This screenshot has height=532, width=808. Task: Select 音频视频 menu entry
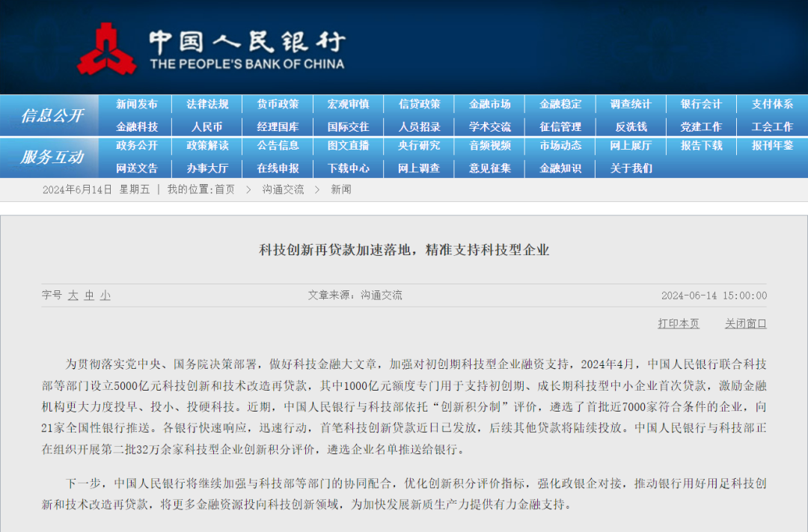pyautogui.click(x=489, y=145)
